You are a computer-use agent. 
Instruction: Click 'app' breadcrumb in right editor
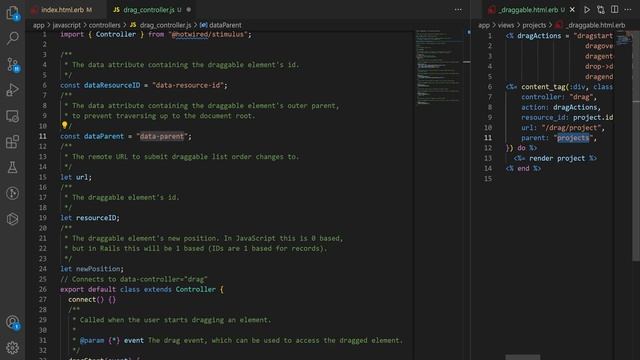484,25
